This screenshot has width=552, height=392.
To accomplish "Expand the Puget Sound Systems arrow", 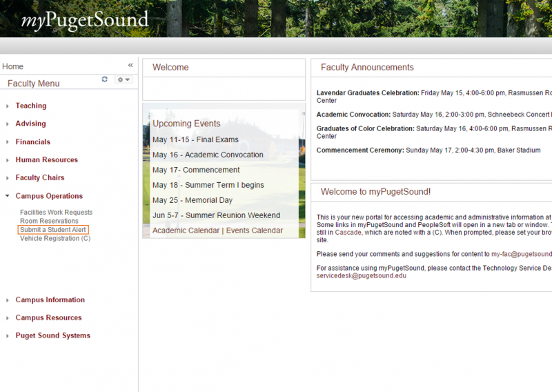I will point(8,336).
